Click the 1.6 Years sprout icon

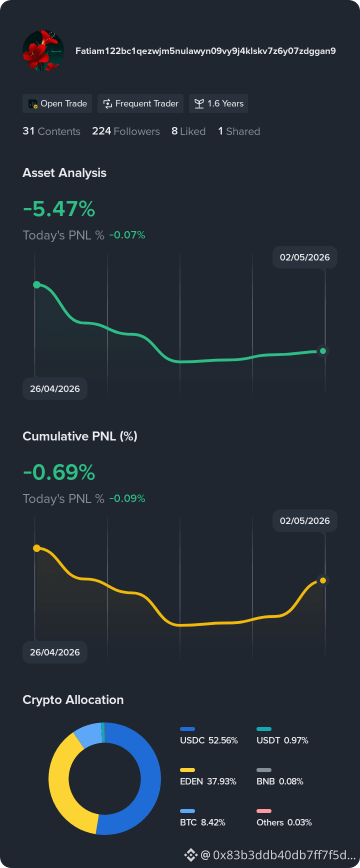click(x=199, y=104)
